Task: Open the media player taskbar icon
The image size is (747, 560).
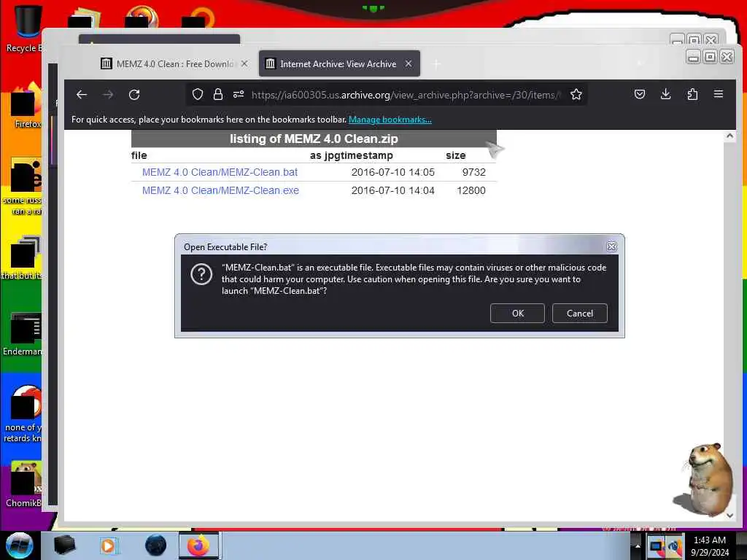Action: tap(108, 545)
